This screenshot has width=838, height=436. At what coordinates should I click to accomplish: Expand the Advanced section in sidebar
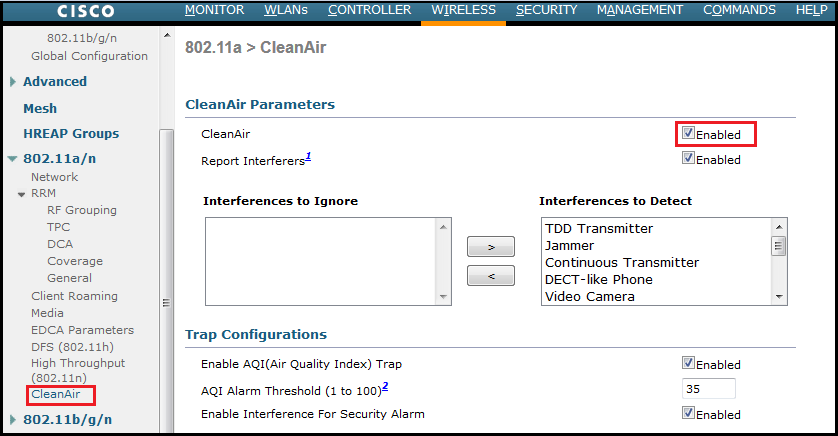pyautogui.click(x=13, y=82)
